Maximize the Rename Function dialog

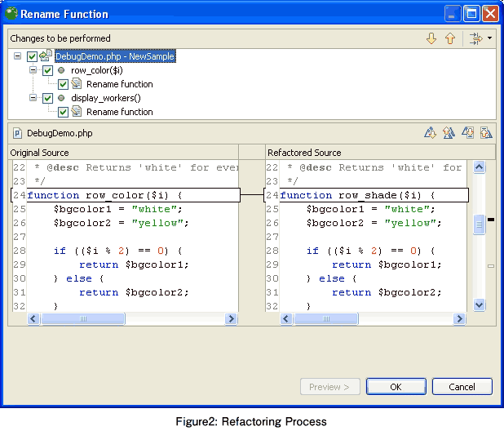(x=471, y=14)
